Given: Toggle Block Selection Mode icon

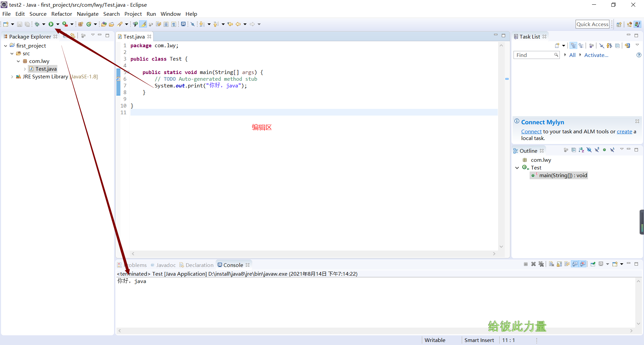Looking at the screenshot, I should click(x=166, y=24).
